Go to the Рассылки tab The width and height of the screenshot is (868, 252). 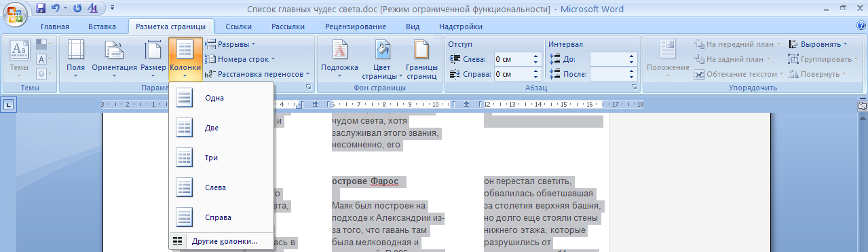tap(288, 26)
